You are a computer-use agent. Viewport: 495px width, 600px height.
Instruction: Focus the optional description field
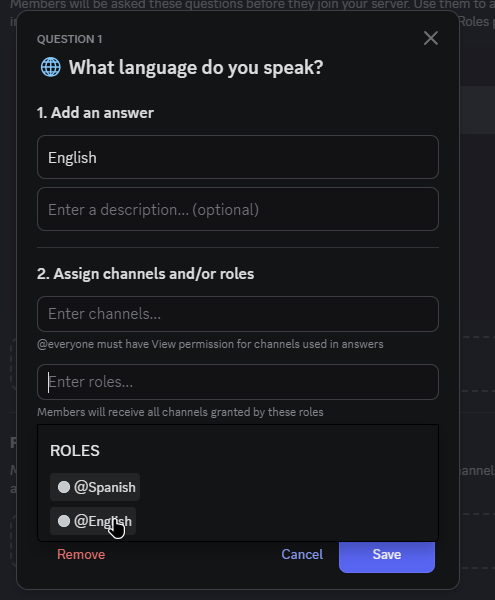(238, 209)
